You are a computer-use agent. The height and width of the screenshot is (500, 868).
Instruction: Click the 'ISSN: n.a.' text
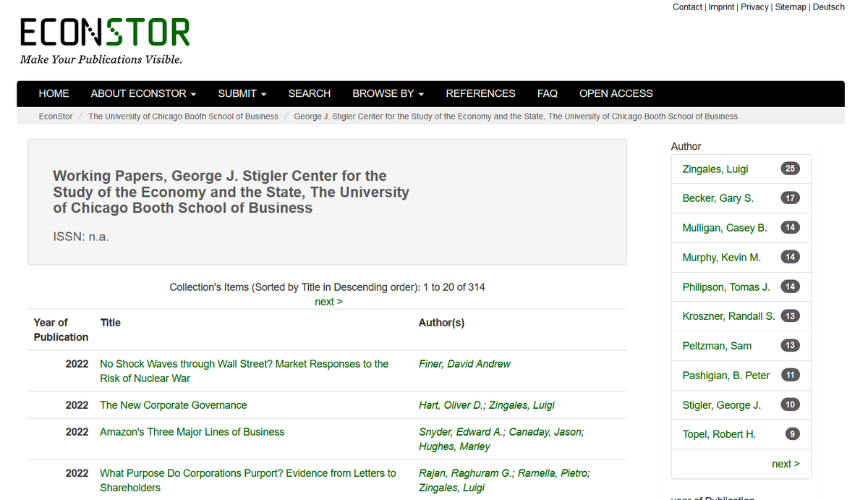click(x=81, y=237)
